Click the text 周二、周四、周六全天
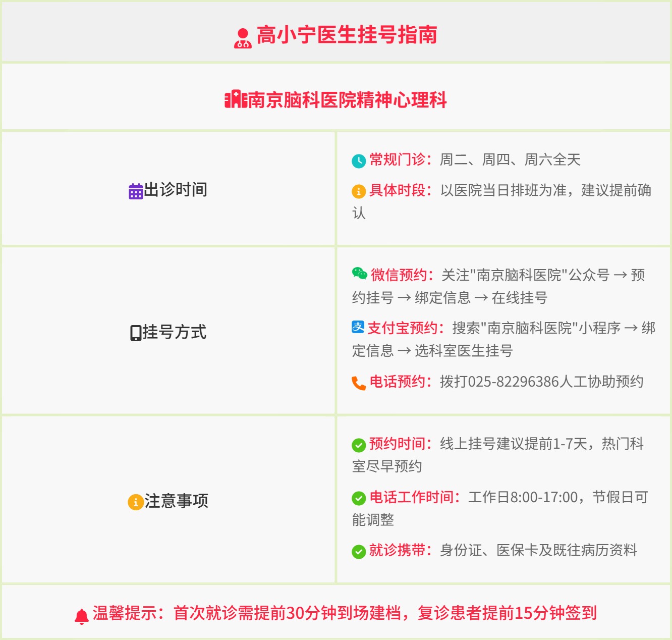Viewport: 672px width, 640px height. coord(511,159)
